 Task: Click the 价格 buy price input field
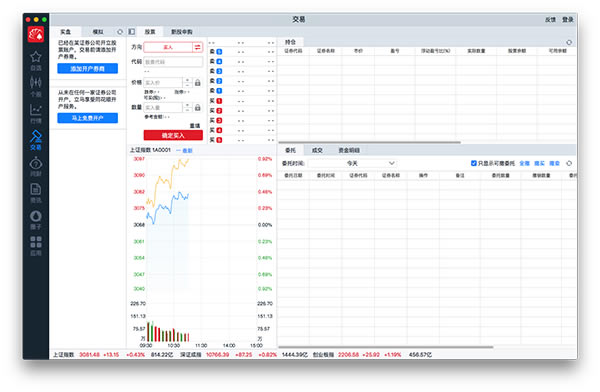(x=164, y=82)
